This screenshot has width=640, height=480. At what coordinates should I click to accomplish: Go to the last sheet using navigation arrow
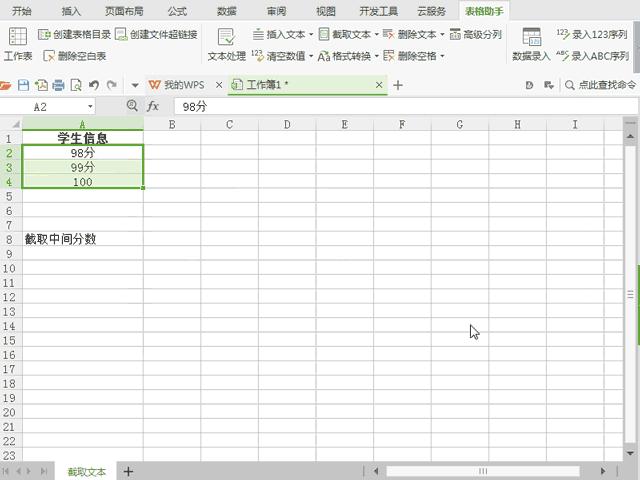[x=44, y=471]
